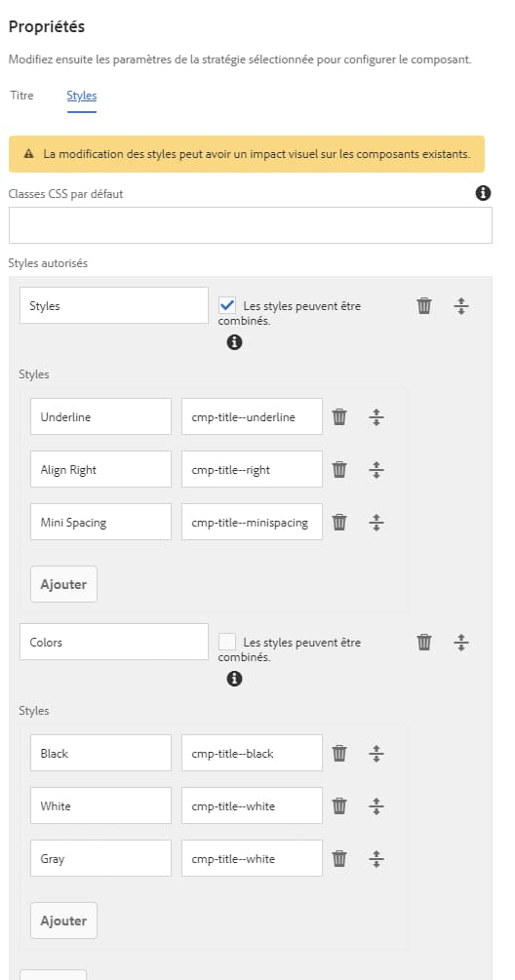Delete the Black style
The image size is (515, 980).
(339, 753)
